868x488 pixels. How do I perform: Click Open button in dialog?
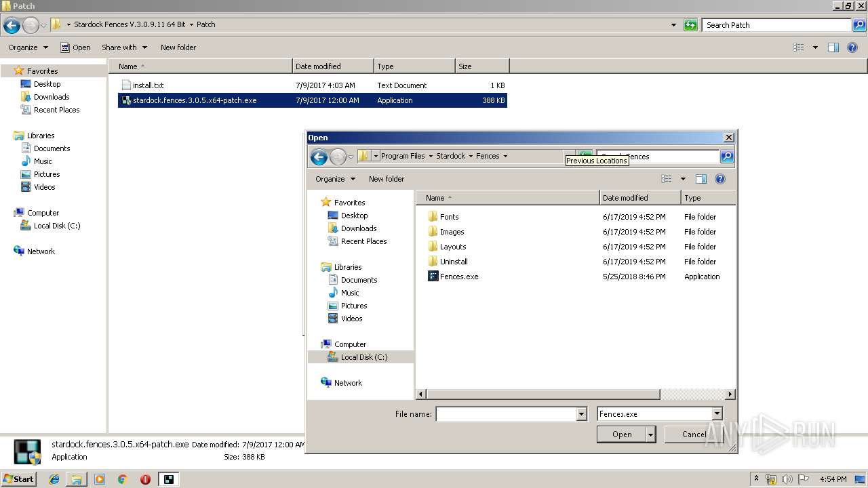[622, 435]
